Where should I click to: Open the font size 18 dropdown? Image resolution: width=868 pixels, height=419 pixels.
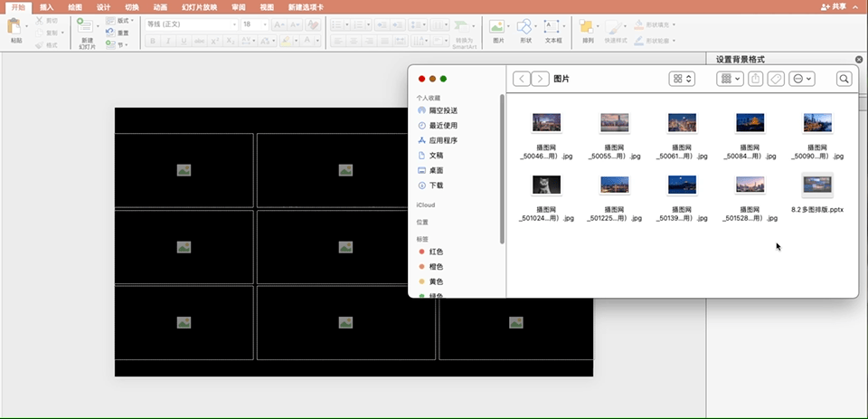265,24
